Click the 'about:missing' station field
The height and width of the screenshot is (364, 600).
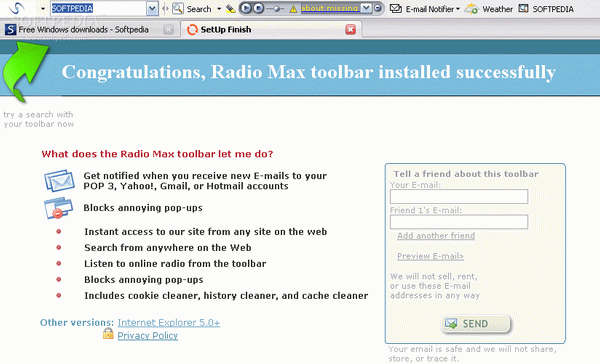[330, 8]
